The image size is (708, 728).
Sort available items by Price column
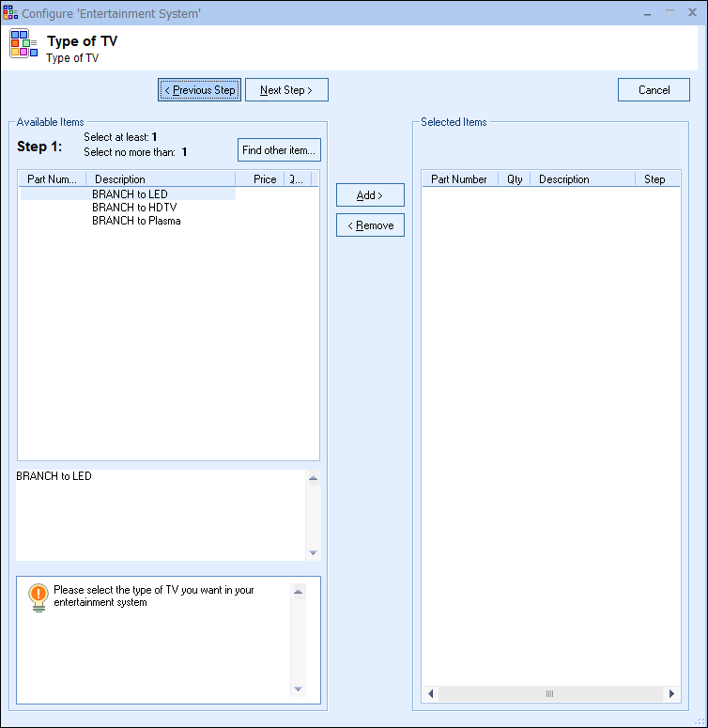coord(264,178)
